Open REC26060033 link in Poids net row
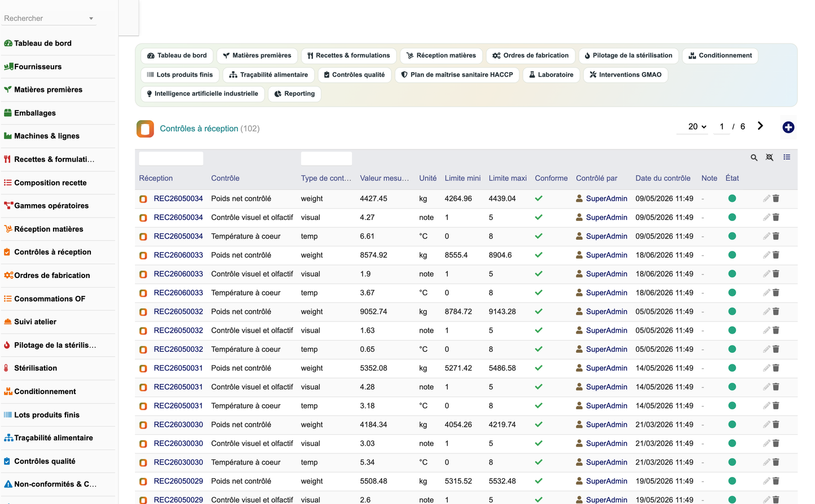815x504 pixels. tap(178, 255)
